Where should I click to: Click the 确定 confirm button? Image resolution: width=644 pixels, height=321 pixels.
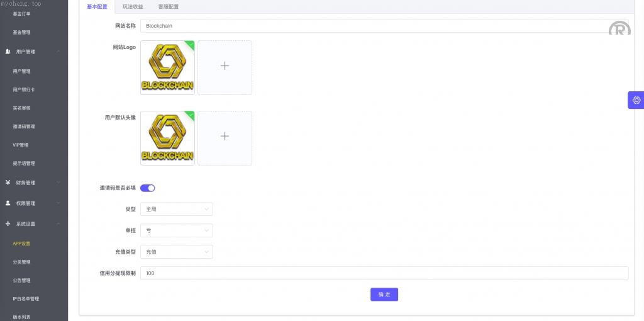[x=384, y=295]
